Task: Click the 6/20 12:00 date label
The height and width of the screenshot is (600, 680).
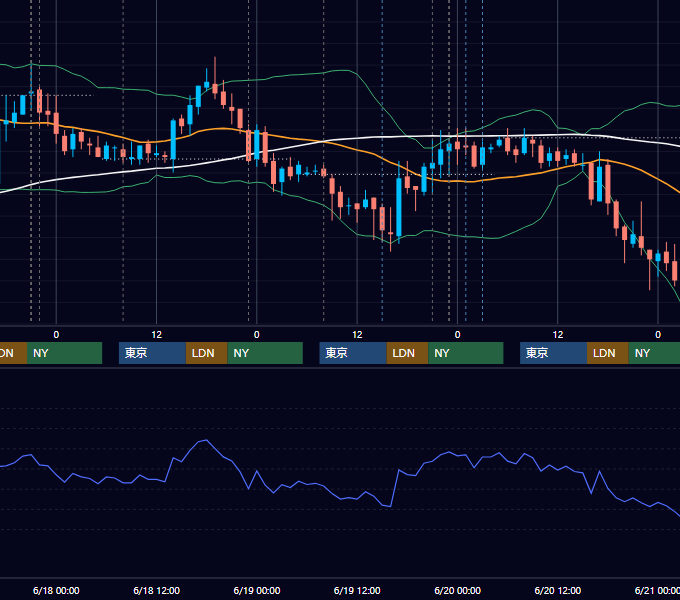Action: [x=558, y=590]
